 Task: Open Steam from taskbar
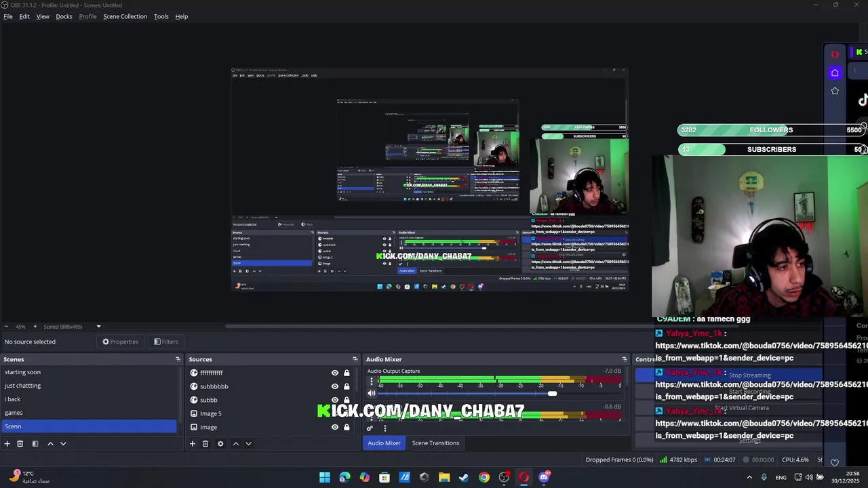(x=464, y=477)
